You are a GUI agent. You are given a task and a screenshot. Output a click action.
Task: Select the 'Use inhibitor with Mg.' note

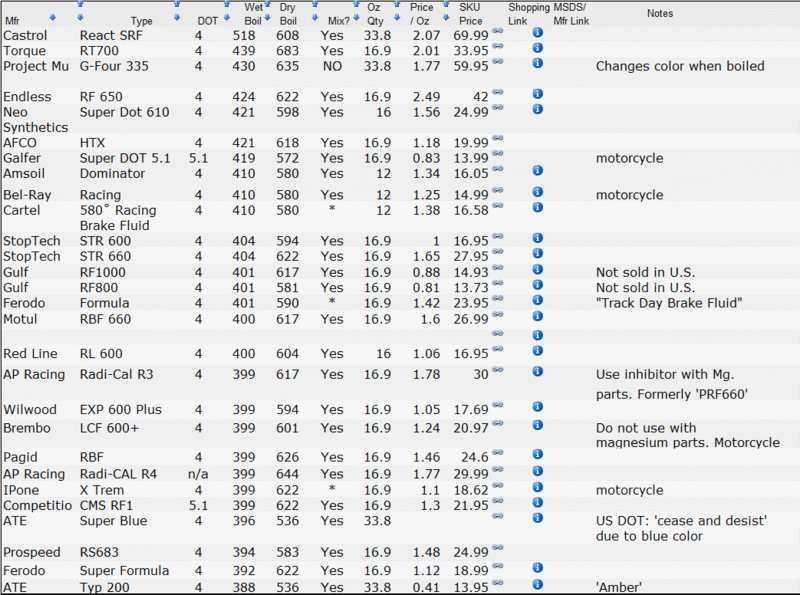[665, 375]
